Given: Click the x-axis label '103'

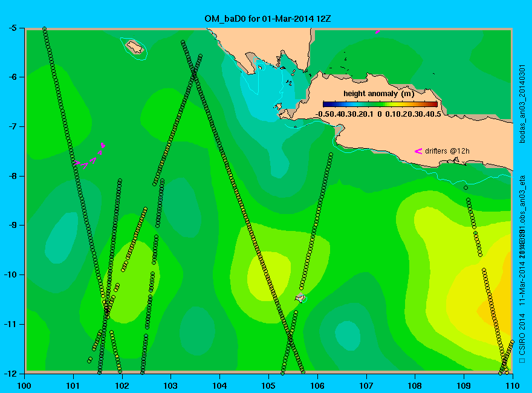Looking at the screenshot, I should [x=170, y=386].
